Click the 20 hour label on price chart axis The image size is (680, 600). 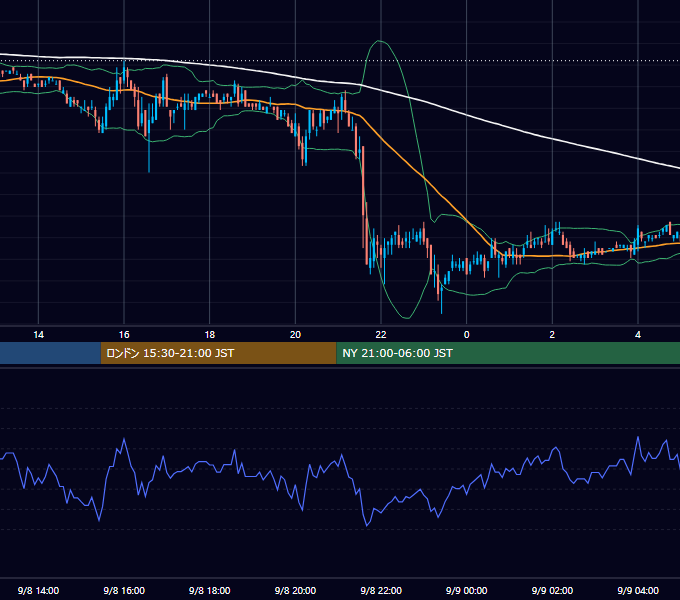click(x=295, y=335)
